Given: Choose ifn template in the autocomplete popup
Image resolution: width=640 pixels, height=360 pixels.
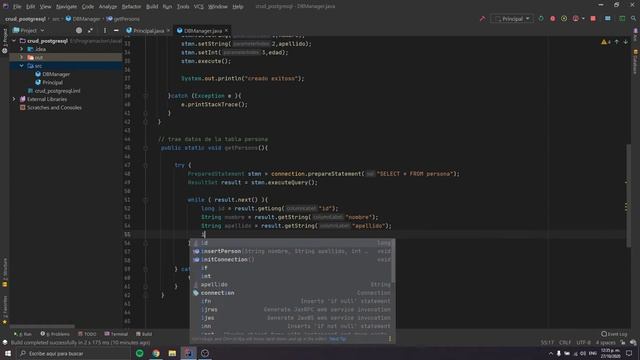Looking at the screenshot, I should [x=292, y=301].
